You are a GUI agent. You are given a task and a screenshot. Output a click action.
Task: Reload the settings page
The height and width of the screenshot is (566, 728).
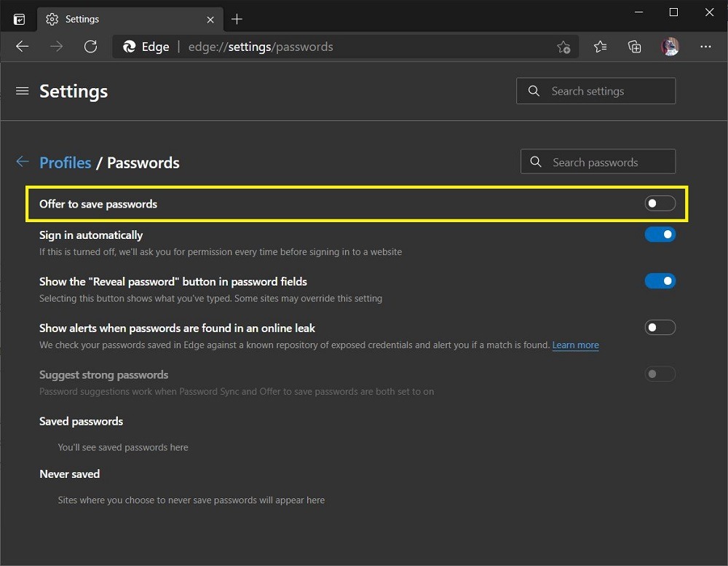pyautogui.click(x=90, y=46)
